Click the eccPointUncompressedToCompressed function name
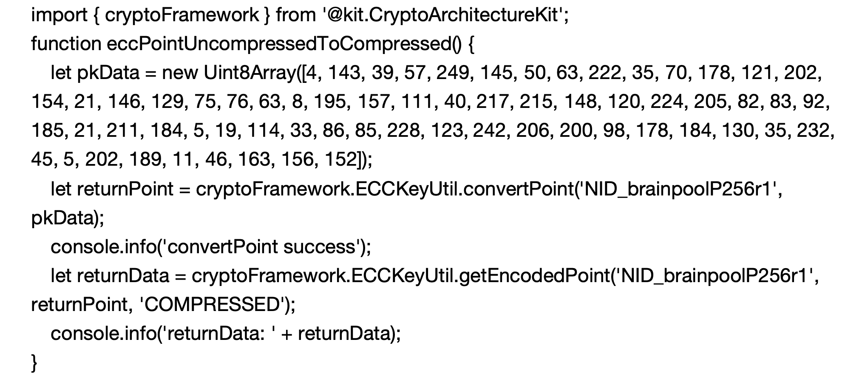 [284, 44]
